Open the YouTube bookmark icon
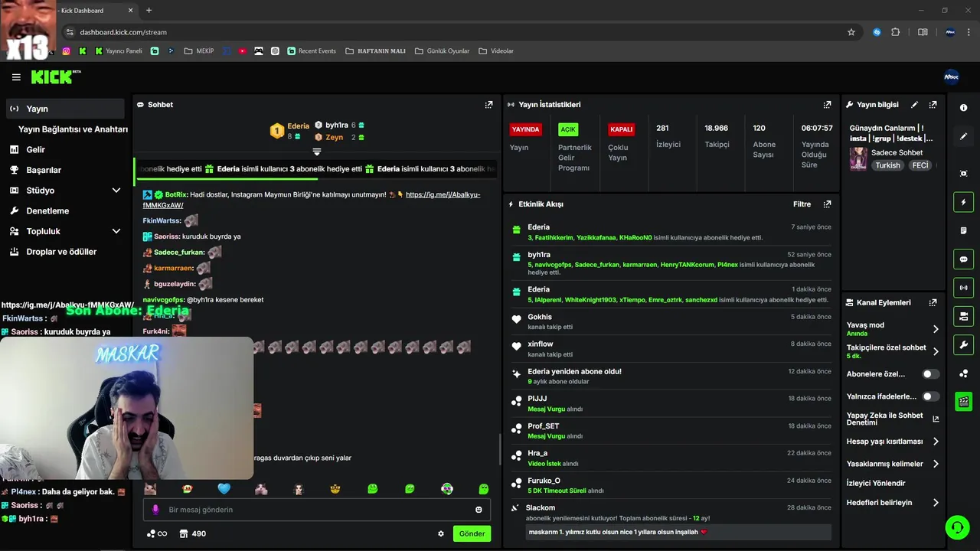This screenshot has width=980, height=551. [x=242, y=51]
